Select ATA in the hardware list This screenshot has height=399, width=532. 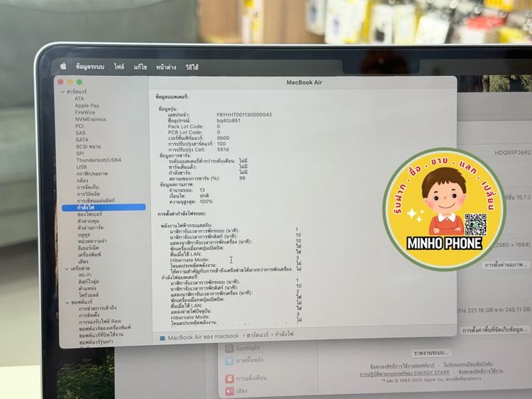pos(79,99)
